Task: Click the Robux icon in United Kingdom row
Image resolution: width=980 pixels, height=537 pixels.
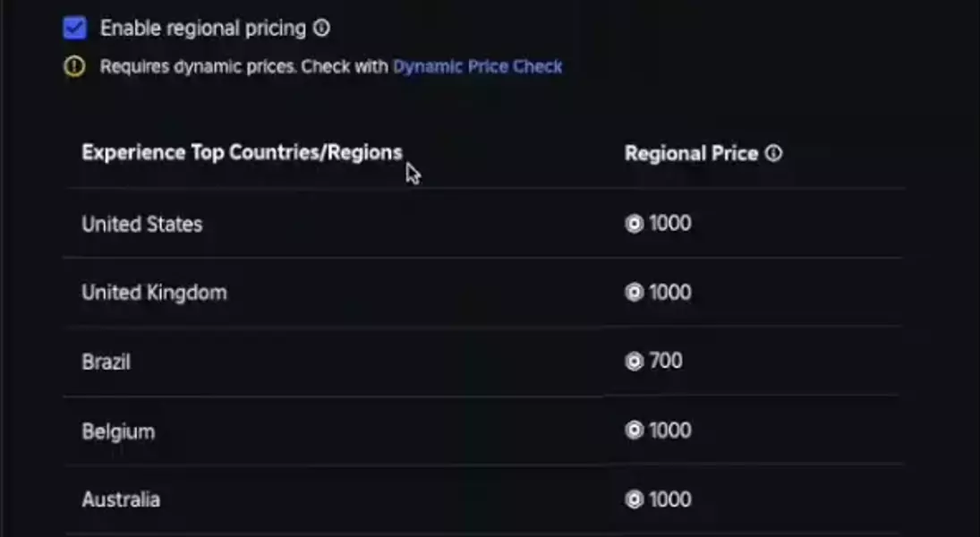Action: pyautogui.click(x=635, y=293)
